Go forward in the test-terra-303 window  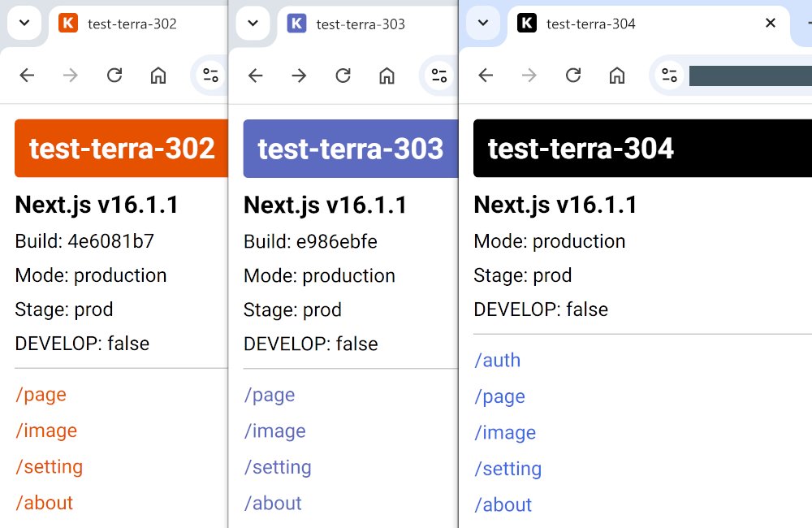click(x=299, y=76)
